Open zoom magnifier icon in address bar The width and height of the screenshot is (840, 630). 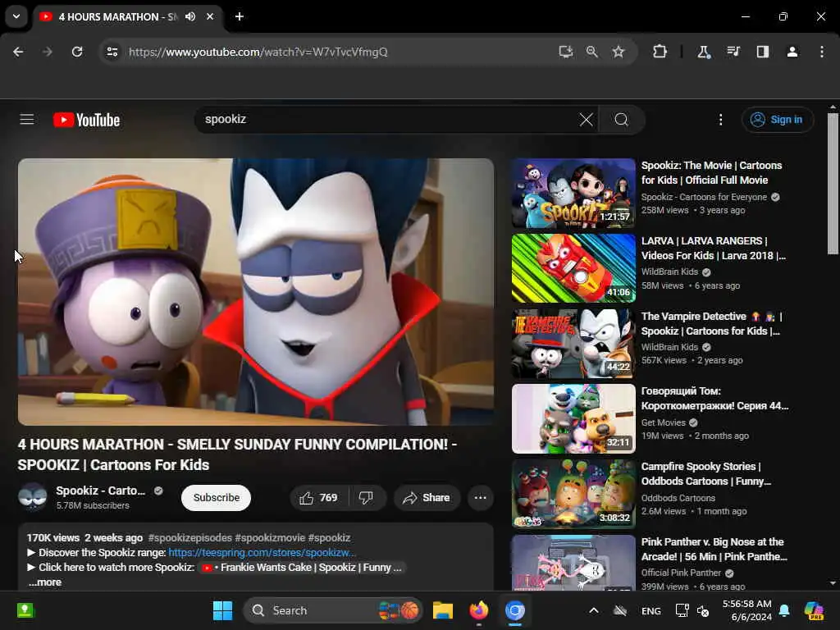[x=592, y=52]
